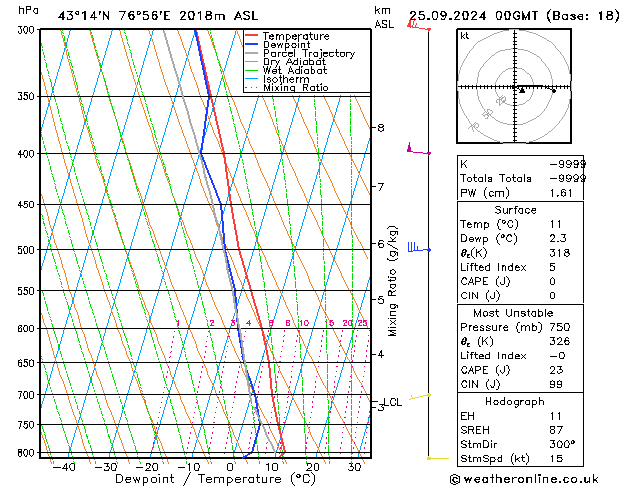
Task: Click the red wind barb at 300 hPa
Action: pyautogui.click(x=414, y=25)
